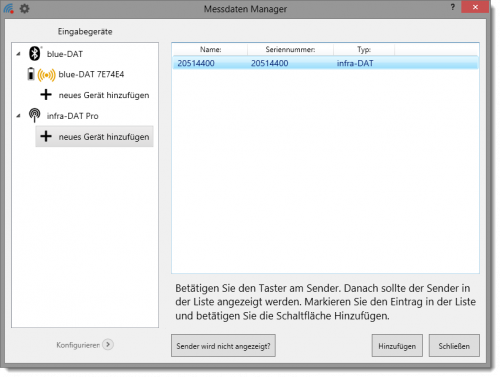Click the 'Sender wird nicht angezeigt?' button
Screen dimensions: 500x377
pos(223,346)
